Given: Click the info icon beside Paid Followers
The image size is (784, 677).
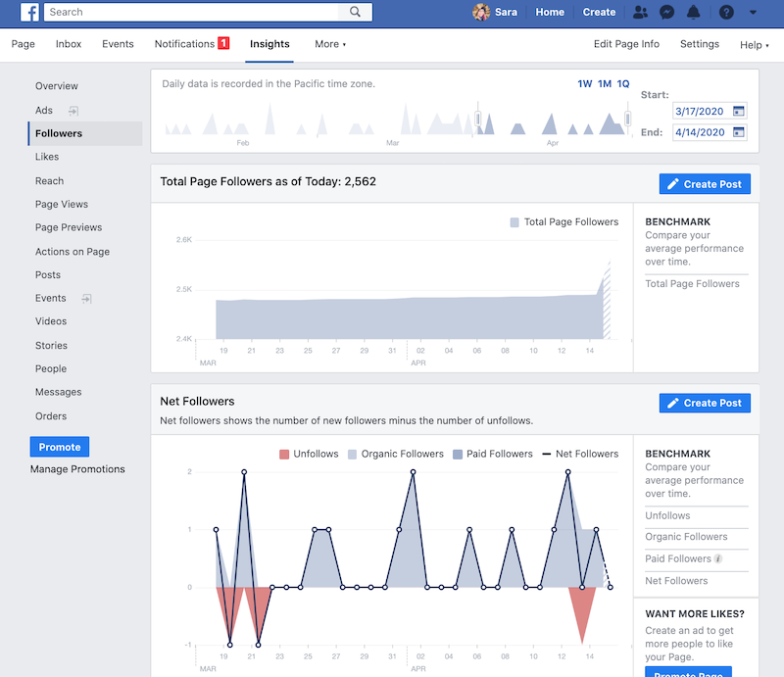Looking at the screenshot, I should [718, 558].
